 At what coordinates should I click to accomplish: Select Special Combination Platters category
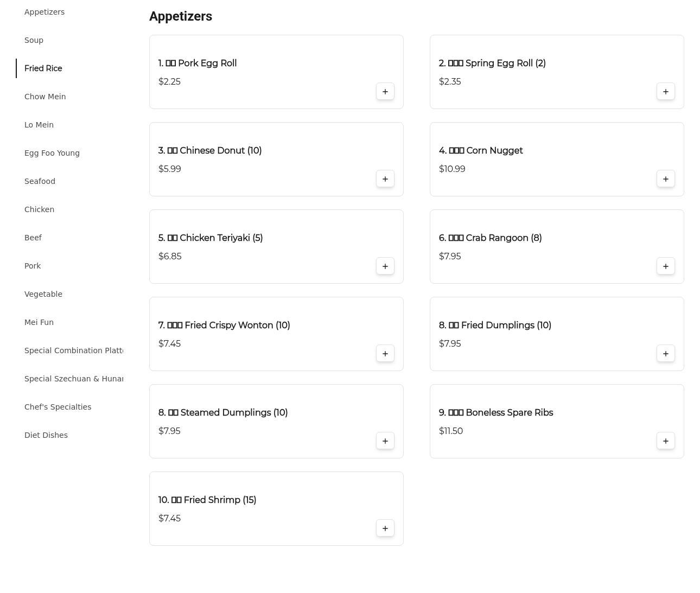(x=74, y=350)
